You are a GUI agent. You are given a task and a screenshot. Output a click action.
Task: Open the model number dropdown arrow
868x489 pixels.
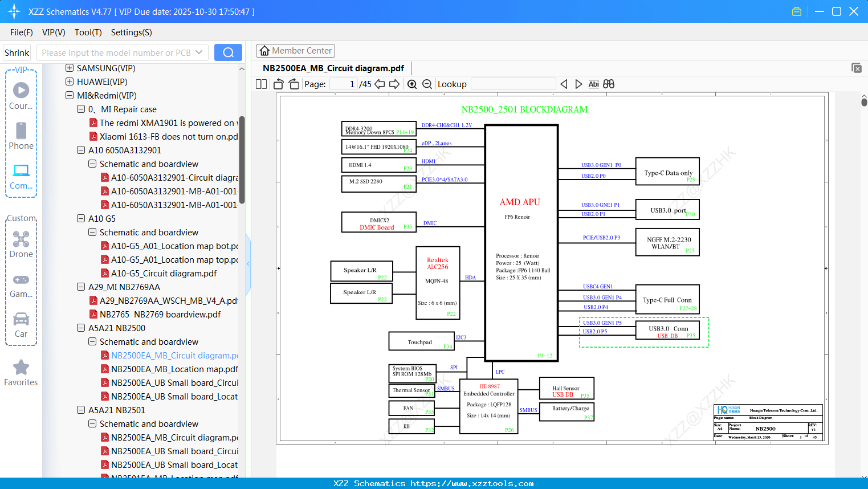click(199, 52)
